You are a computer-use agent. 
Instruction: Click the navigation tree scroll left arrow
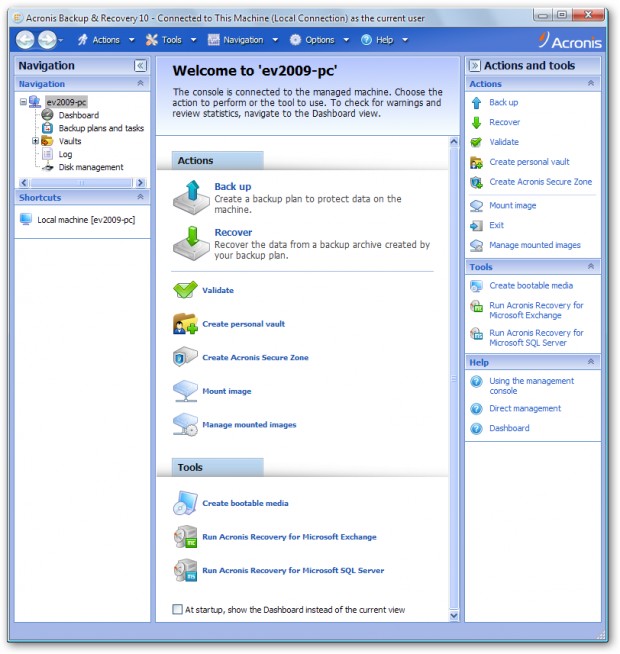coord(23,183)
